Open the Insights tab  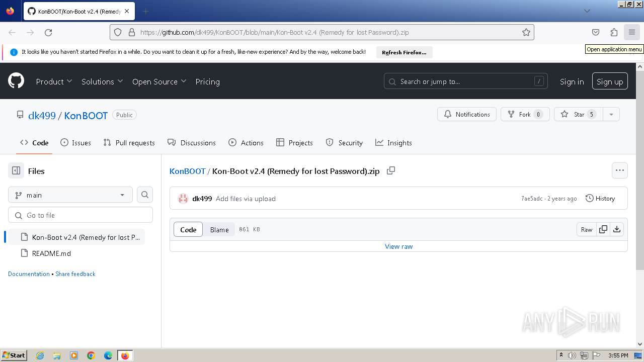coord(393,143)
